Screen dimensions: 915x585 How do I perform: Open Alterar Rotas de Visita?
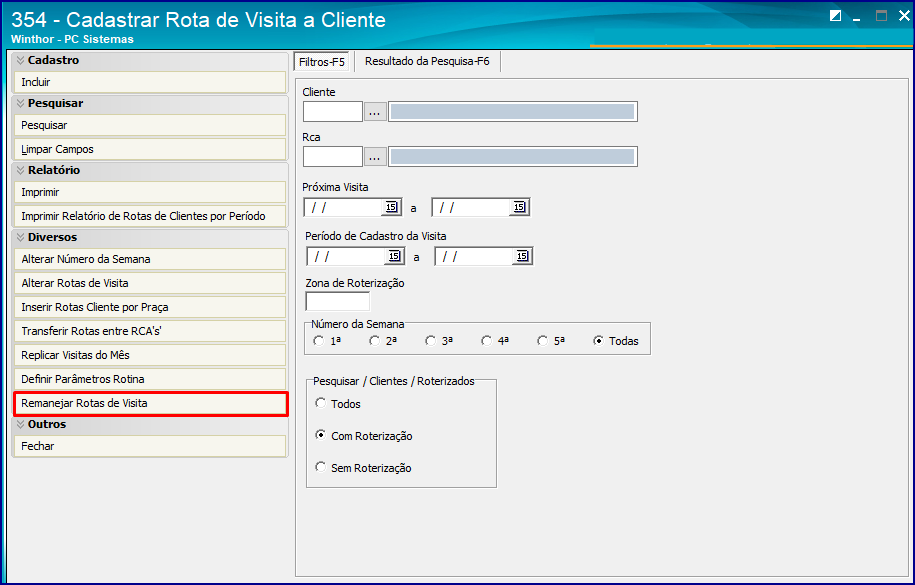coord(150,283)
